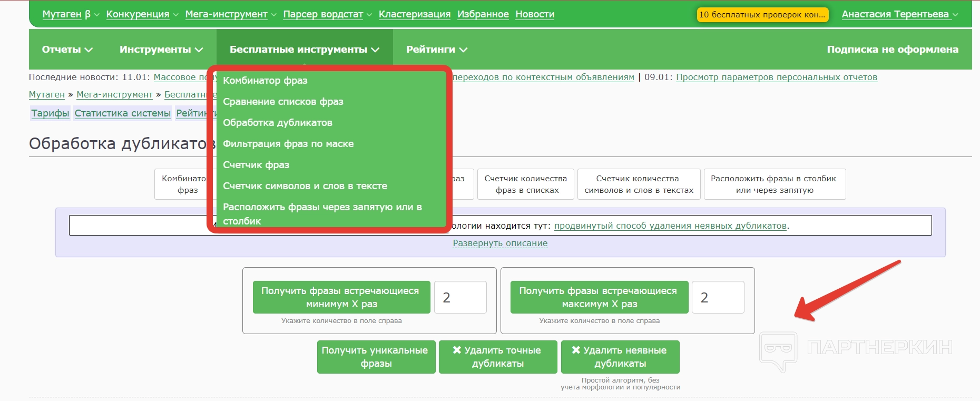Viewport: 980px width, 401px height.
Task: Open news about Просмотр параметров персональных отчетов
Action: [x=777, y=77]
